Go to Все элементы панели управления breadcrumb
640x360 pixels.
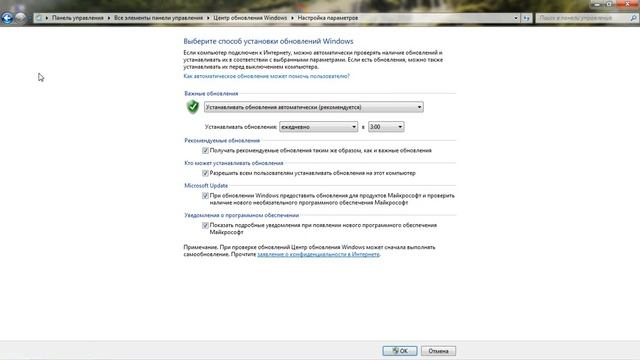(x=158, y=18)
